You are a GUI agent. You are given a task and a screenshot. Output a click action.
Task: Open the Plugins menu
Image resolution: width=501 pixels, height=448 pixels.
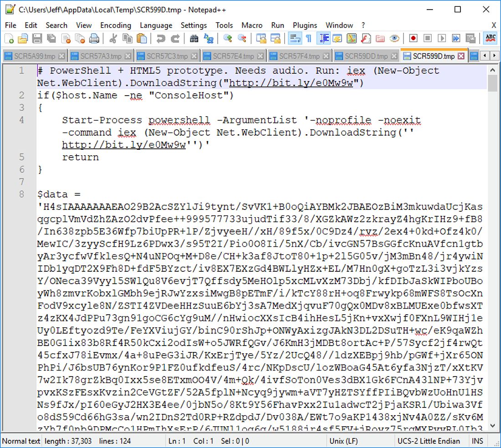coord(305,25)
